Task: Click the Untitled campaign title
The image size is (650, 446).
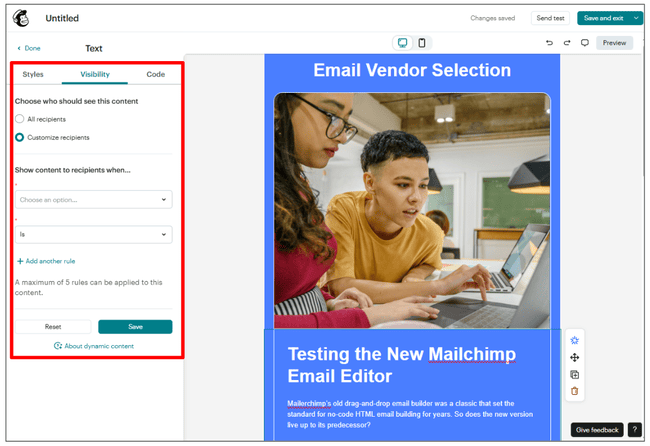Action: click(62, 18)
